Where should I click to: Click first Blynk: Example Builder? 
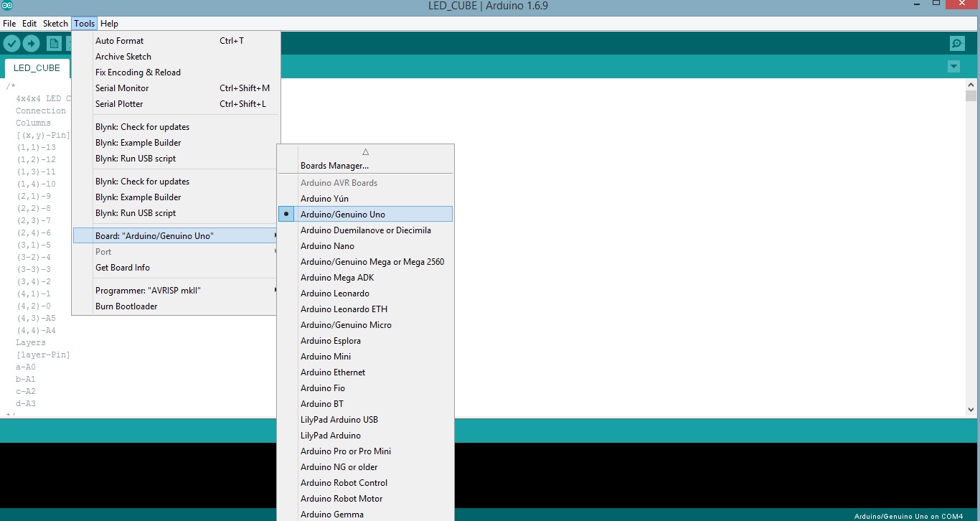point(175,143)
